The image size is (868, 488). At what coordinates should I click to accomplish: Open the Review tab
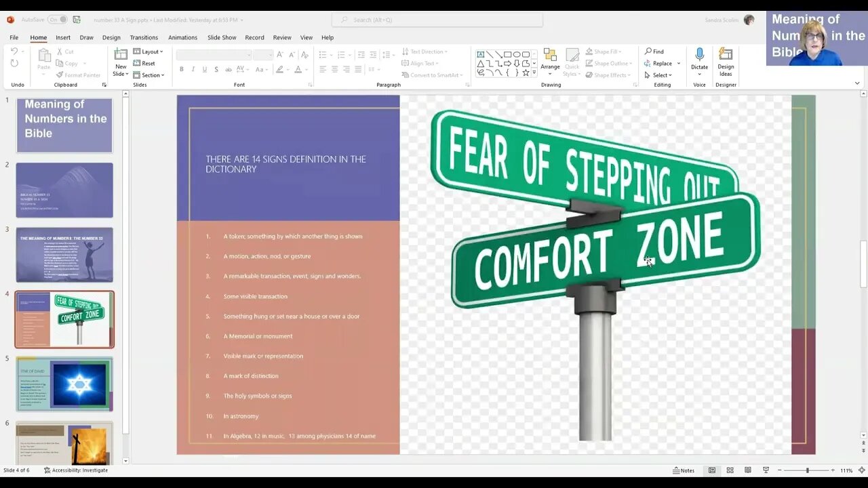pos(282,37)
